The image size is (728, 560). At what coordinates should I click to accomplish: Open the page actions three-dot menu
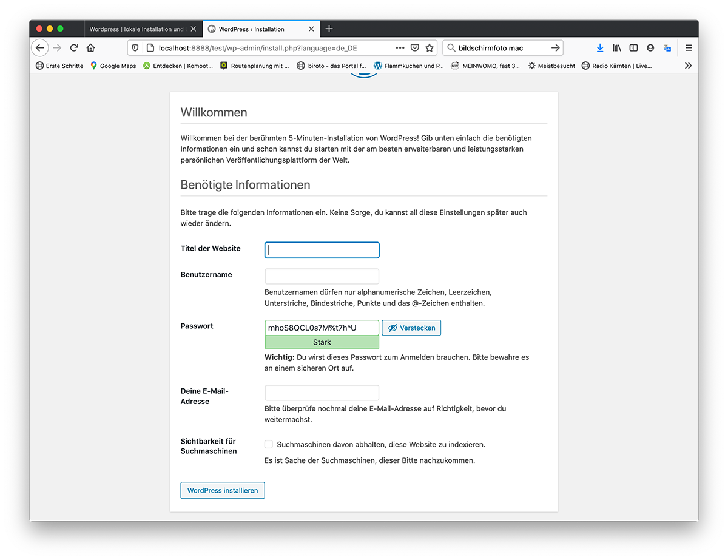(400, 48)
